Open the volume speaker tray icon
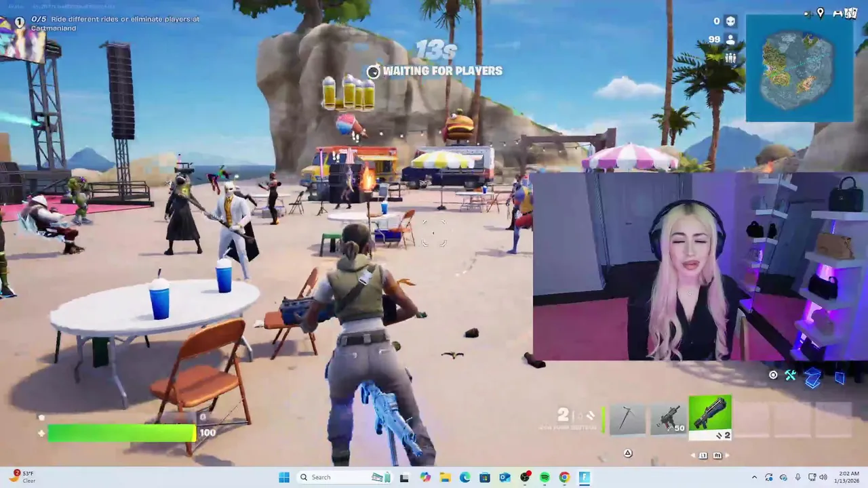The width and height of the screenshot is (868, 488). pyautogui.click(x=823, y=477)
